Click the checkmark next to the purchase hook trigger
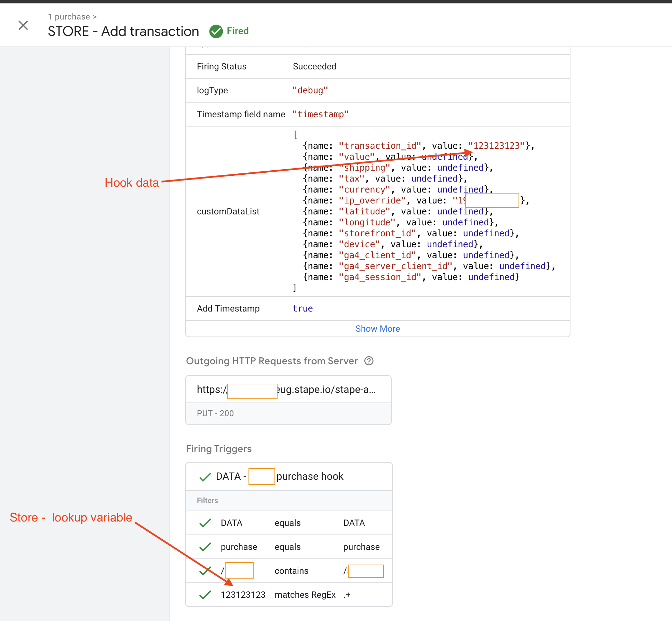Screen dimensions: 672x621 coord(205,477)
